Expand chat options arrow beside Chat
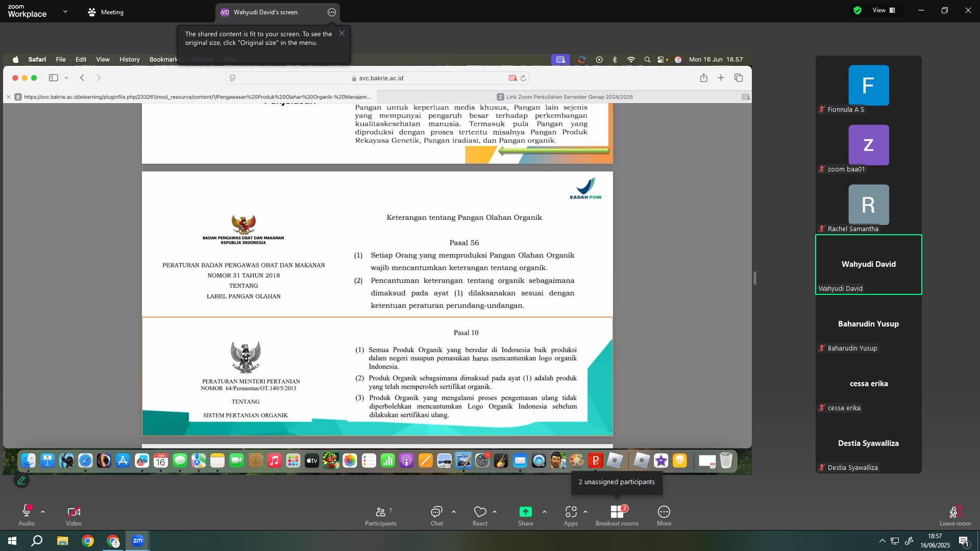The image size is (980, 551). pos(454,512)
